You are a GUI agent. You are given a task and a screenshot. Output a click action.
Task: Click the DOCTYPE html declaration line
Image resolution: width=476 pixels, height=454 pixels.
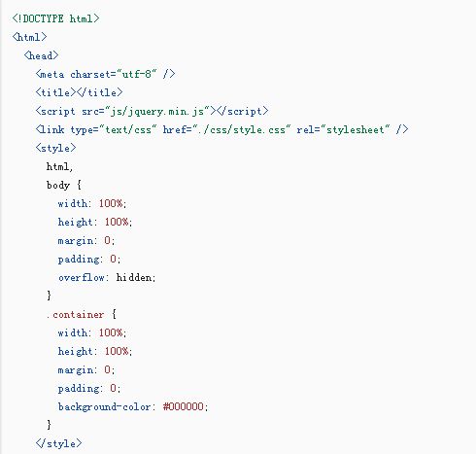tap(55, 18)
